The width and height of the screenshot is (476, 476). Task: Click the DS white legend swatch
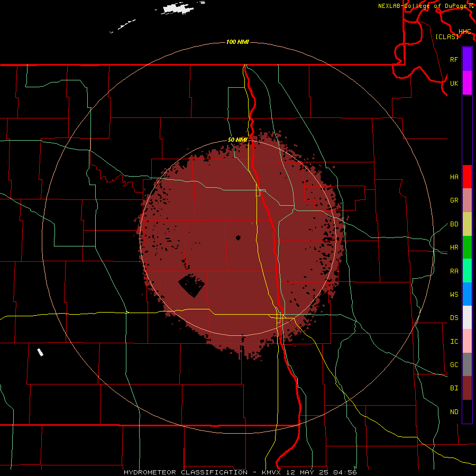[x=467, y=317]
